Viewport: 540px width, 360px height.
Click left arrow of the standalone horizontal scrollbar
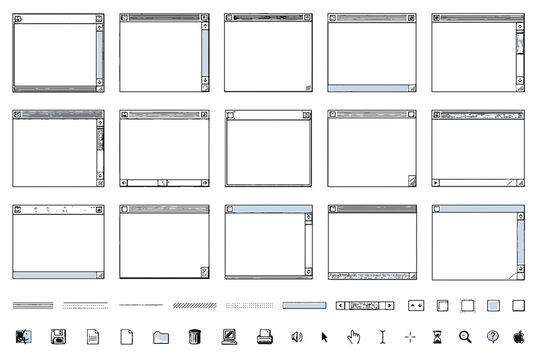click(x=340, y=306)
